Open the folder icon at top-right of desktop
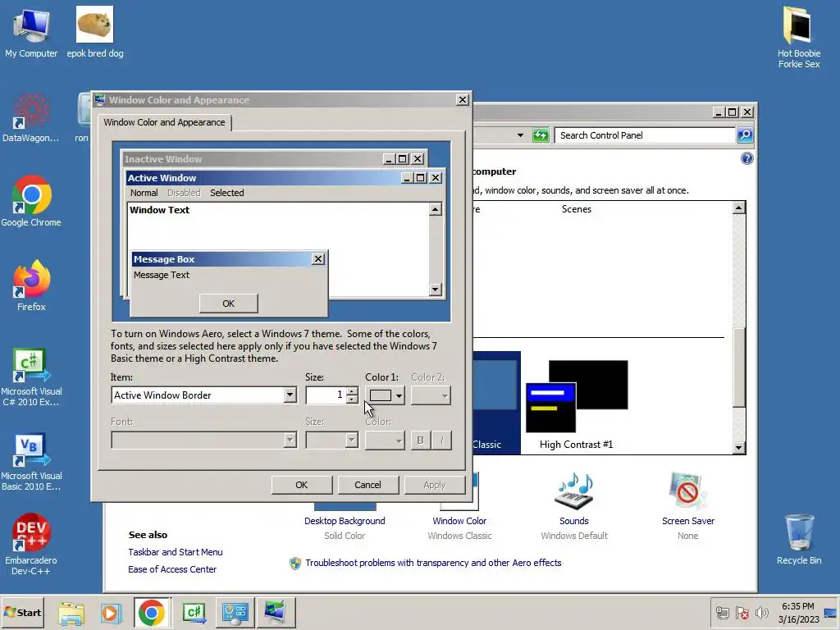The image size is (840, 630). 799,36
